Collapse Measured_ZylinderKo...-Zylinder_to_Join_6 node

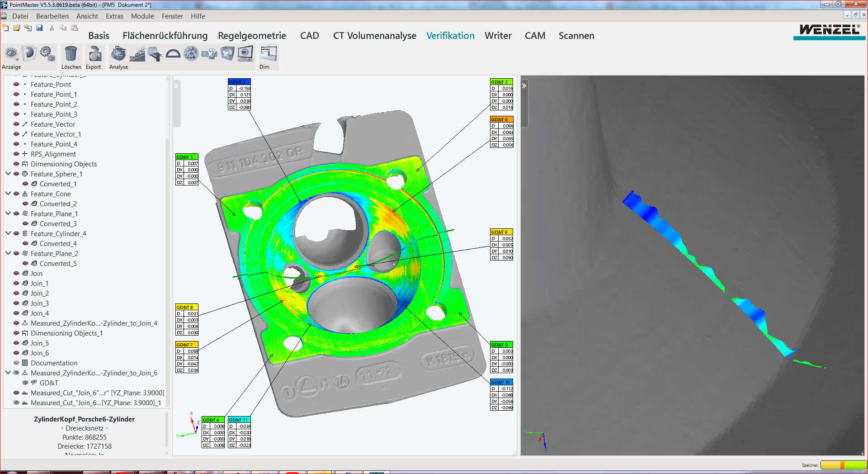click(8, 373)
